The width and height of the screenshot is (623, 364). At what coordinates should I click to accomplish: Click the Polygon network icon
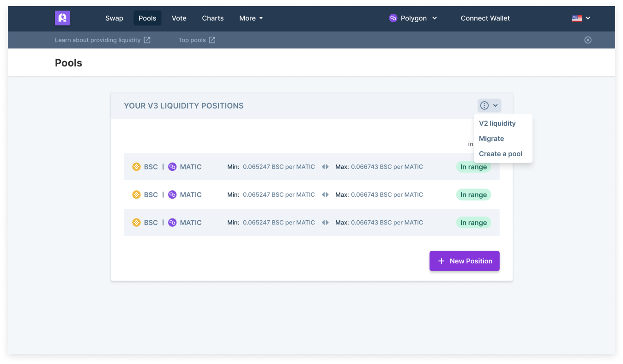[x=393, y=18]
